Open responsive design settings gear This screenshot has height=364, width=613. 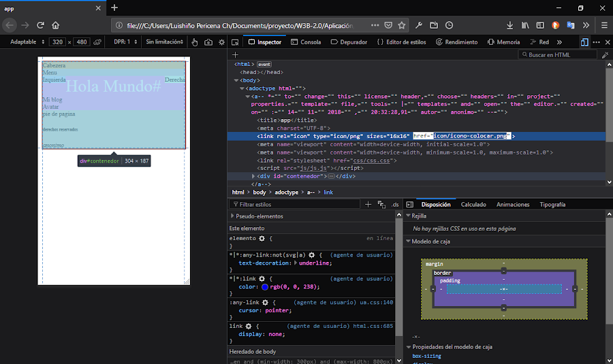[x=221, y=42]
